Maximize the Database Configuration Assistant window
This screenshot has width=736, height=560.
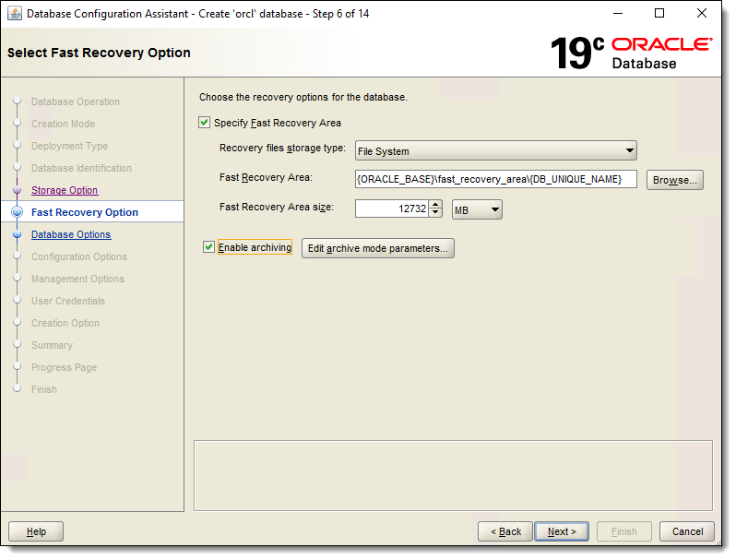coord(659,14)
